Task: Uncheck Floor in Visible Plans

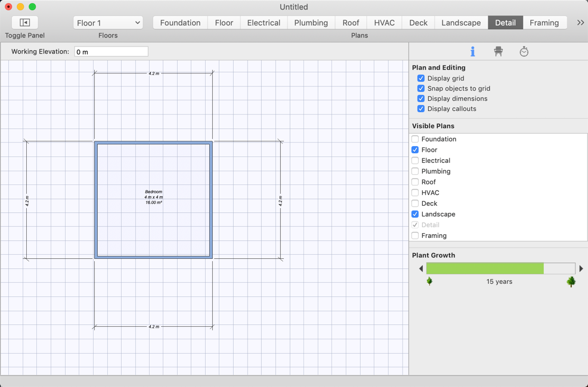Action: click(x=415, y=150)
